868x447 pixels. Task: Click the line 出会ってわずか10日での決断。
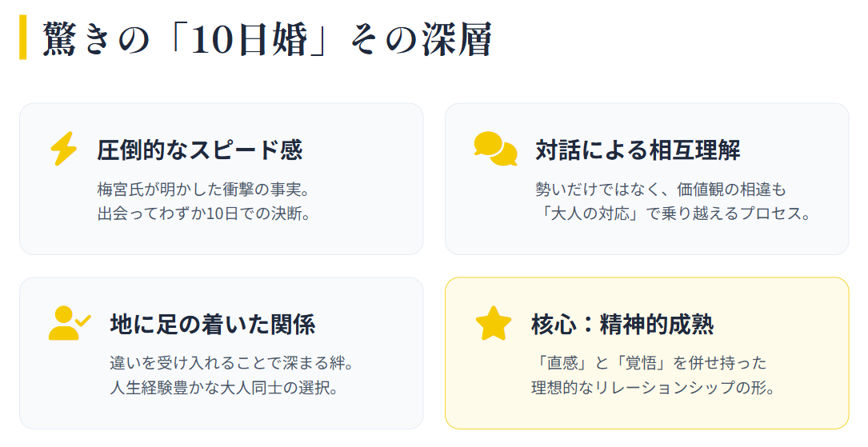pyautogui.click(x=203, y=214)
